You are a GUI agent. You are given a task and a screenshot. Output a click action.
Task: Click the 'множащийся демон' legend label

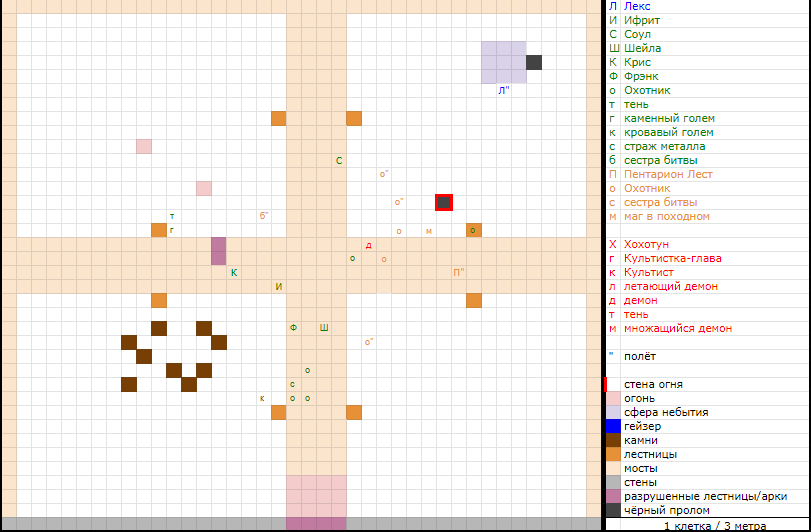point(678,328)
